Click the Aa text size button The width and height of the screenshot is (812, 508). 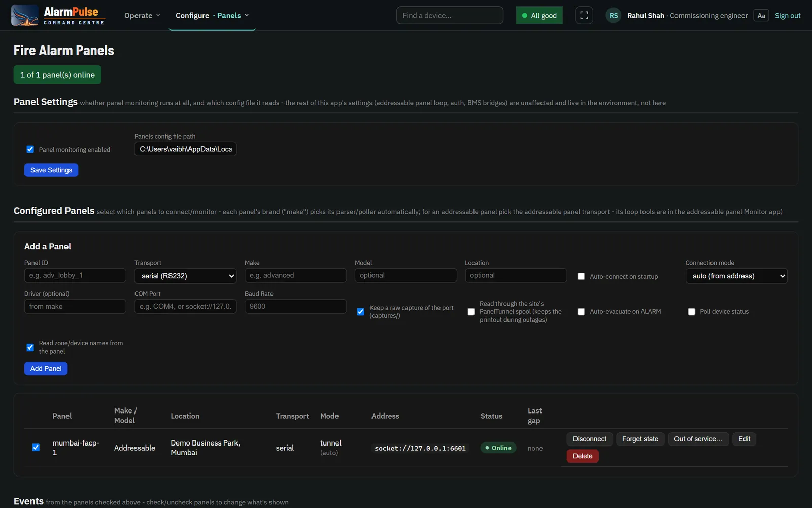click(761, 15)
